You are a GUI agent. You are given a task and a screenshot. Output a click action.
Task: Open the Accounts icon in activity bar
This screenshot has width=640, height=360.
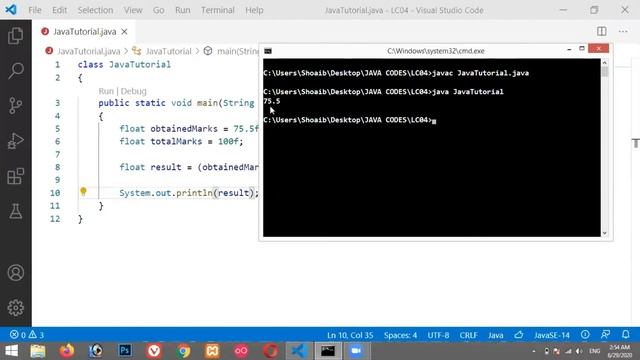(16, 273)
